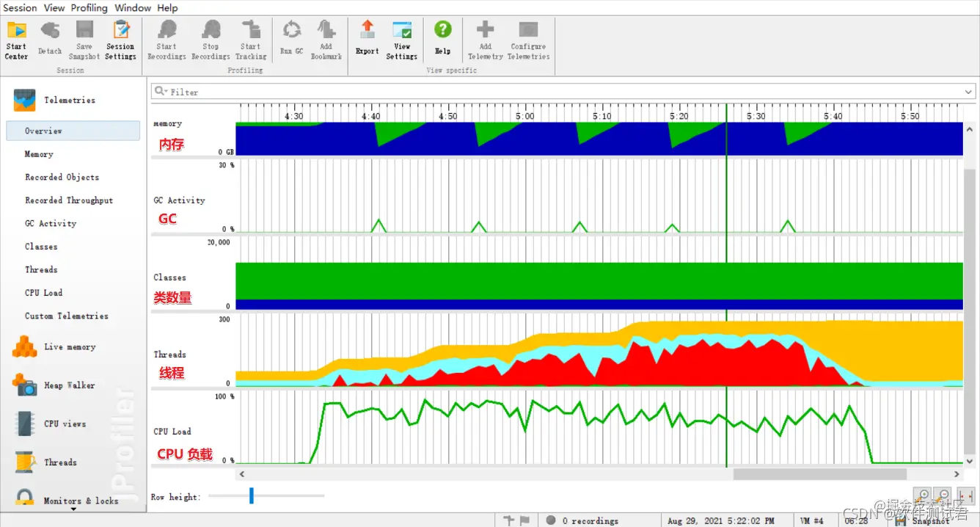Expand more sidebar sections with bottom arrow

[73, 509]
